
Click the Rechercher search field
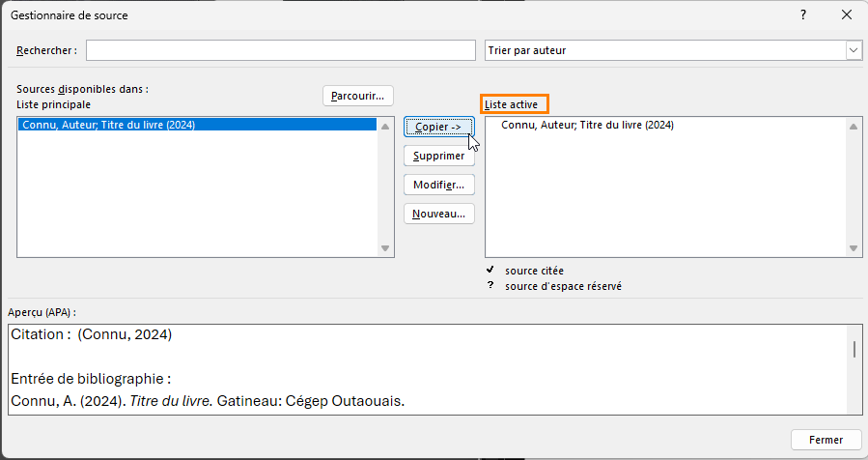click(281, 50)
